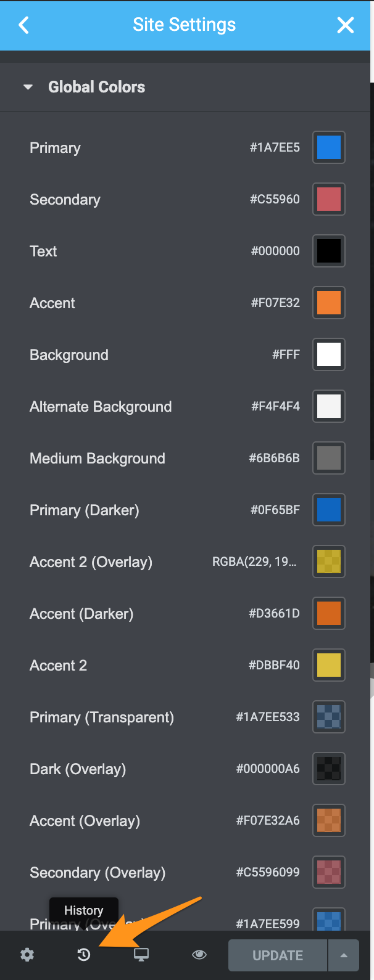Go back using the header back arrow
This screenshot has height=980, width=374.
[x=24, y=25]
